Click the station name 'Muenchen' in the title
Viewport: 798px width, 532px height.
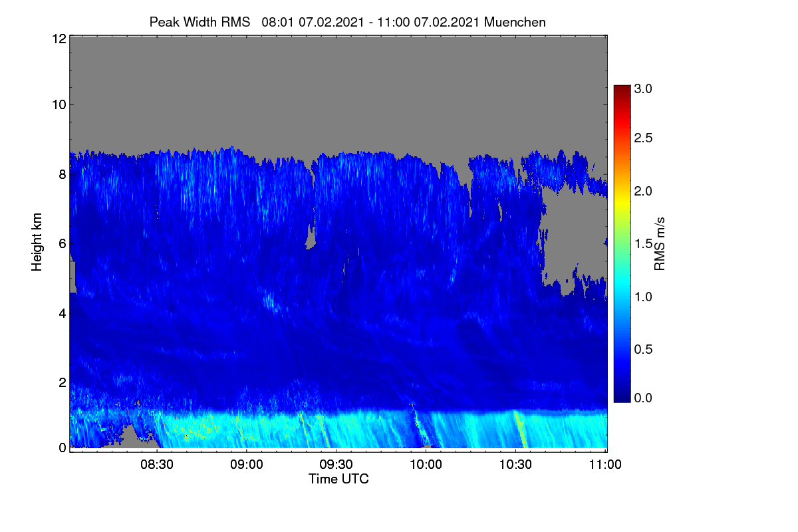pos(515,22)
